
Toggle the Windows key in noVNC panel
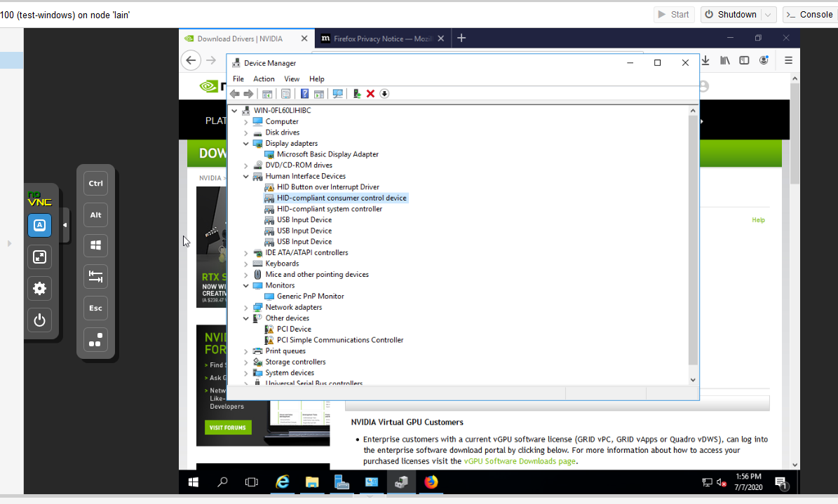[x=95, y=245]
